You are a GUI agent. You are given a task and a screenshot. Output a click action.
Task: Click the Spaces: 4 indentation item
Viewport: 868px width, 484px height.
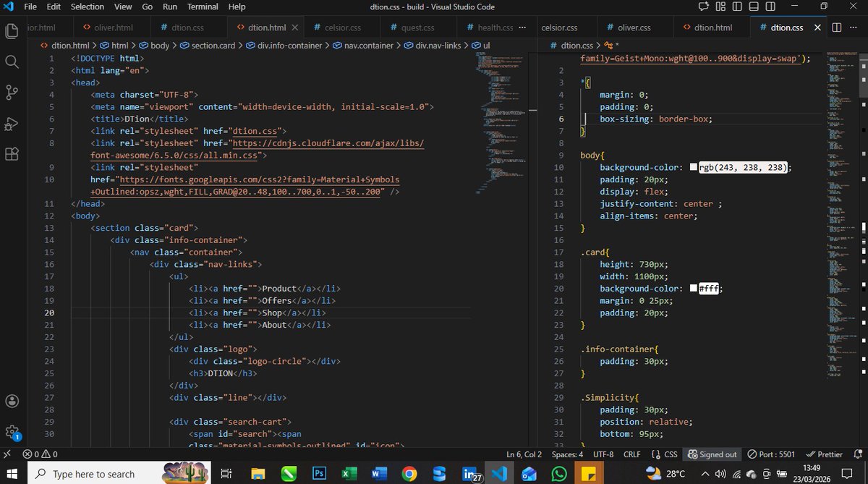[567, 454]
